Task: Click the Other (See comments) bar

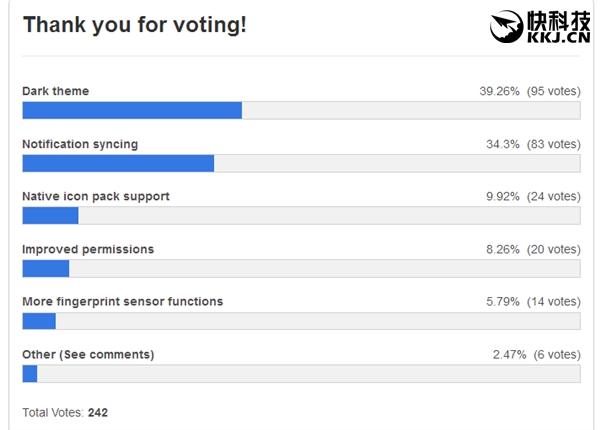Action: [300, 374]
